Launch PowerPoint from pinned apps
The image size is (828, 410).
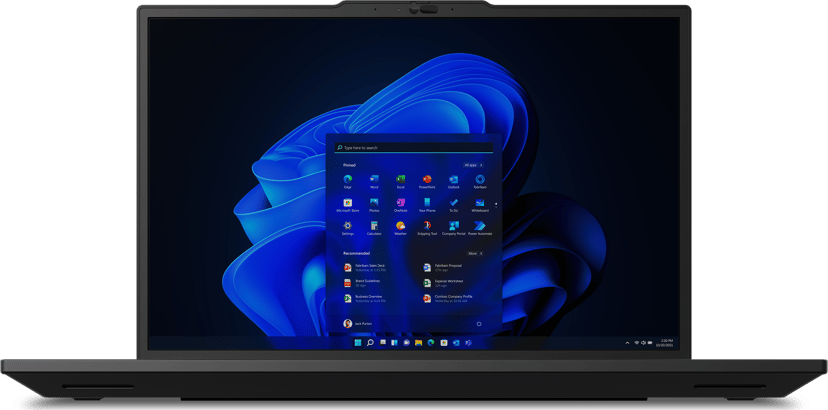pos(427,181)
